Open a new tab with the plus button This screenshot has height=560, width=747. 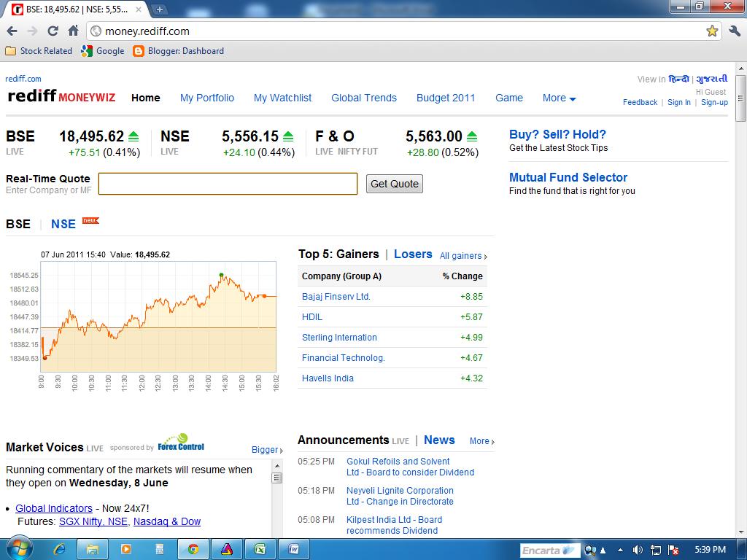point(160,9)
